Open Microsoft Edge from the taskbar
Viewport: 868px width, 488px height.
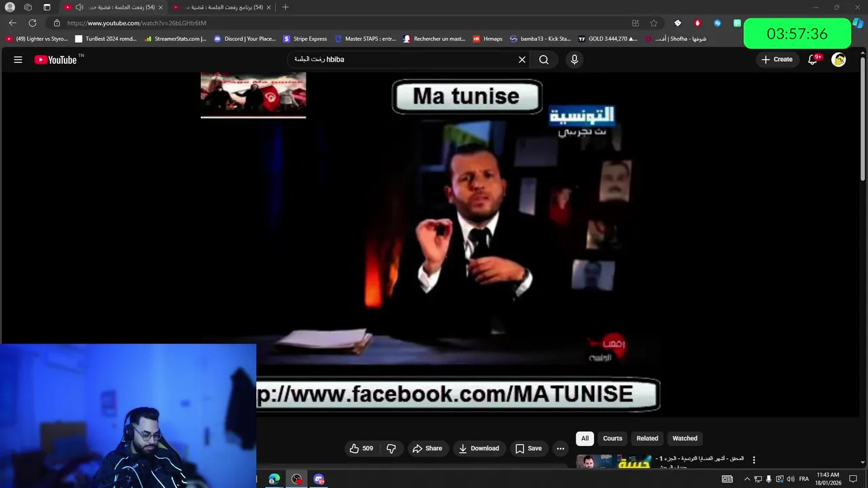(274, 479)
